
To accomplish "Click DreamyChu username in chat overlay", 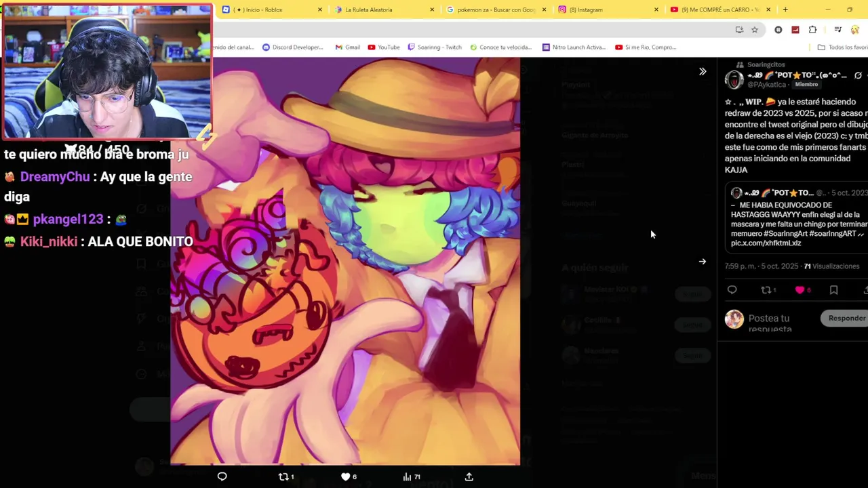I will pos(55,177).
